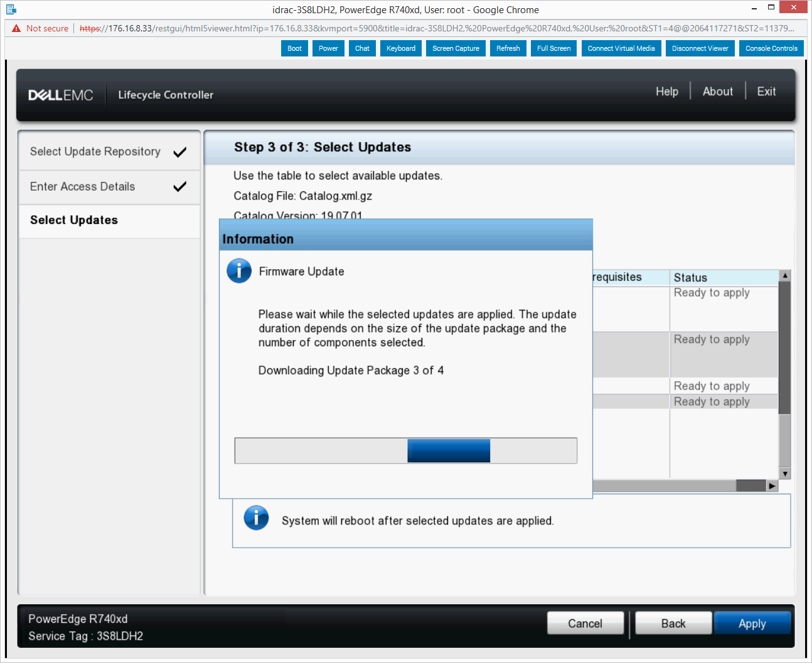Go to Enter Access Details step

tap(110, 187)
